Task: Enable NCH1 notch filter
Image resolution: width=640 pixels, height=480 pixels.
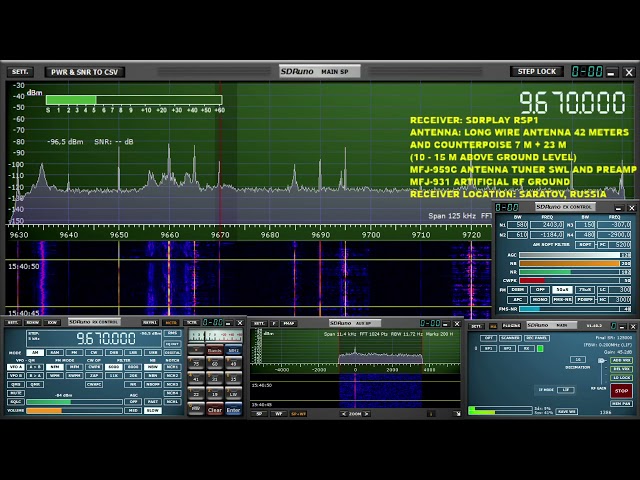Action: (172, 367)
